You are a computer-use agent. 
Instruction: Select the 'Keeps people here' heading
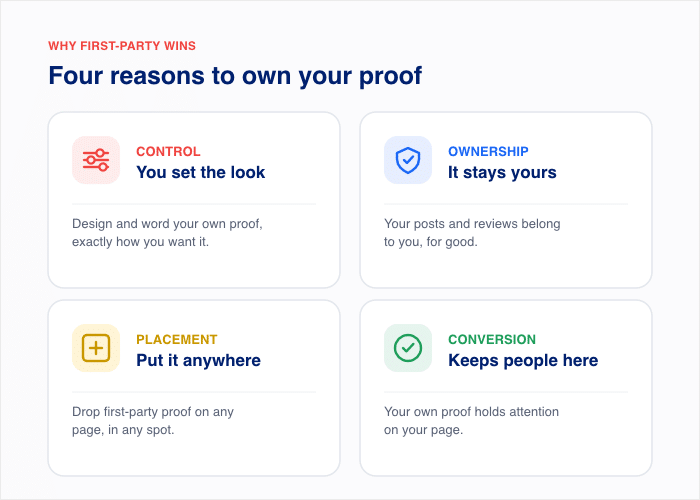coord(523,360)
